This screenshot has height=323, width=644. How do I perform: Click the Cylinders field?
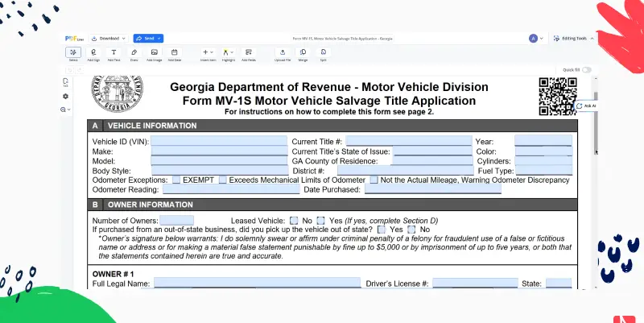543,160
